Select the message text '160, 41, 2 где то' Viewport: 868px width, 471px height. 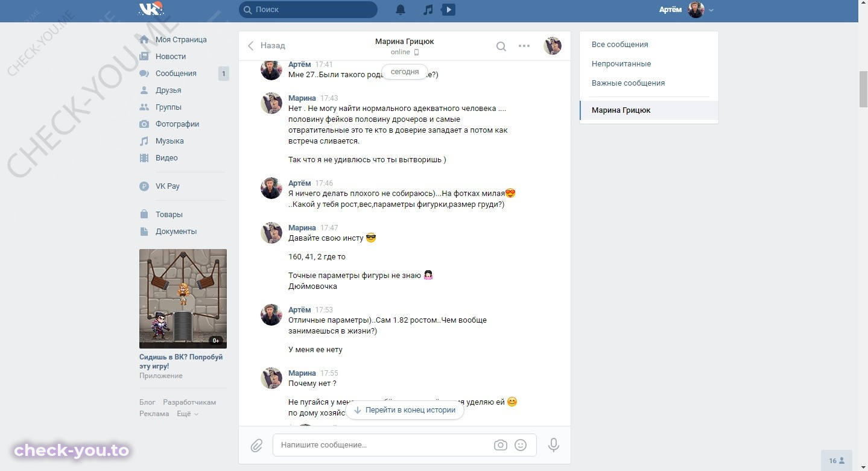317,257
